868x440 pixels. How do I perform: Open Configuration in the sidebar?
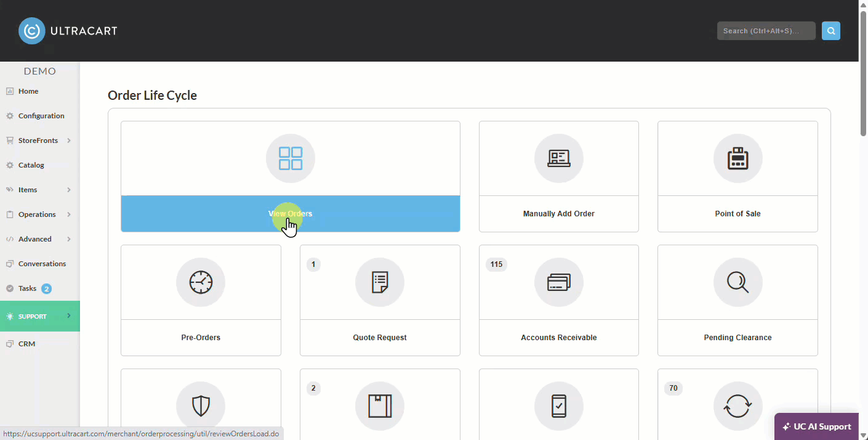tap(40, 116)
